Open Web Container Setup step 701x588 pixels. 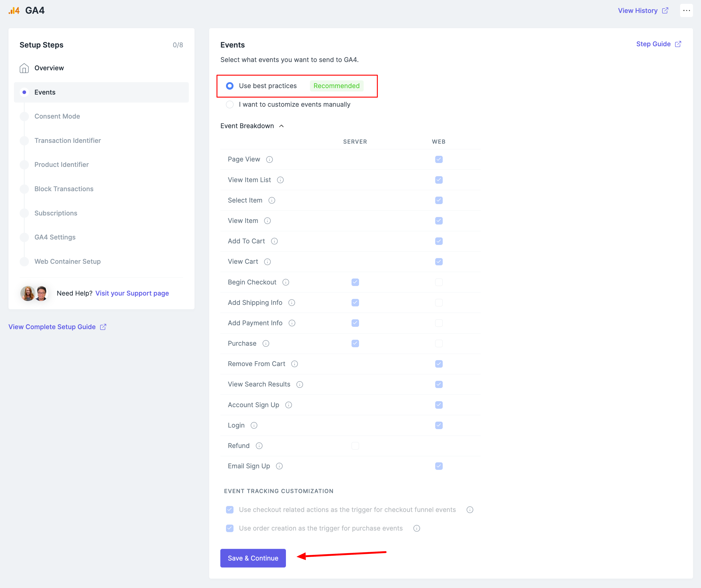click(67, 261)
